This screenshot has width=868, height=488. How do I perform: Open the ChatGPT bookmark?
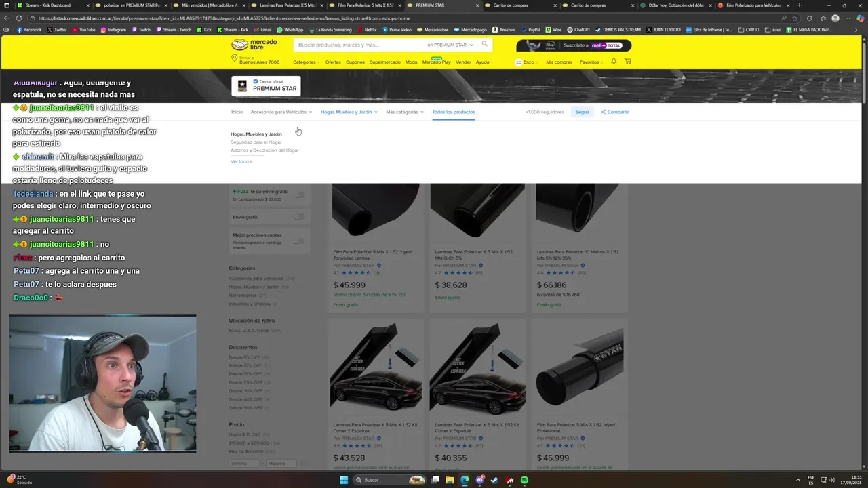point(579,30)
